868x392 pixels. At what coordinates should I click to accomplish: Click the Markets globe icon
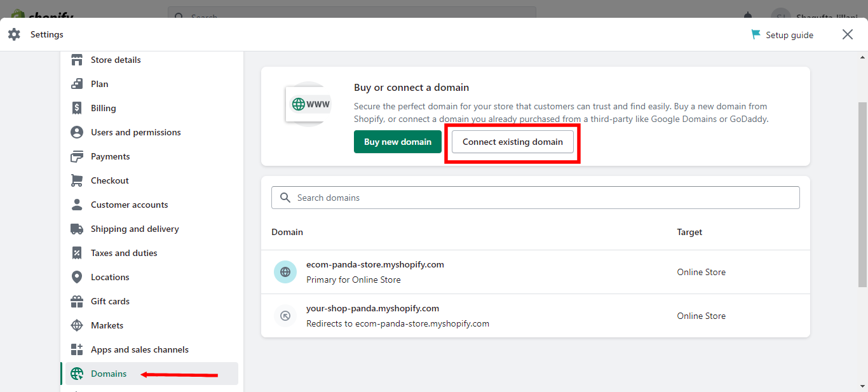[x=76, y=325]
